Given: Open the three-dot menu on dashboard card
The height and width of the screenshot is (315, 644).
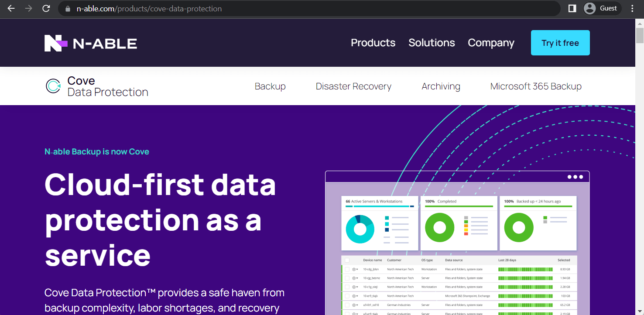Looking at the screenshot, I should point(575,177).
